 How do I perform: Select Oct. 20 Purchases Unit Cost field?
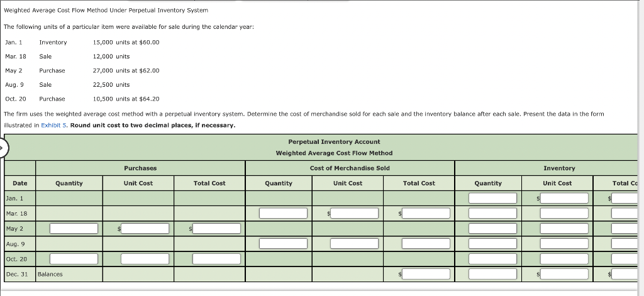click(145, 259)
